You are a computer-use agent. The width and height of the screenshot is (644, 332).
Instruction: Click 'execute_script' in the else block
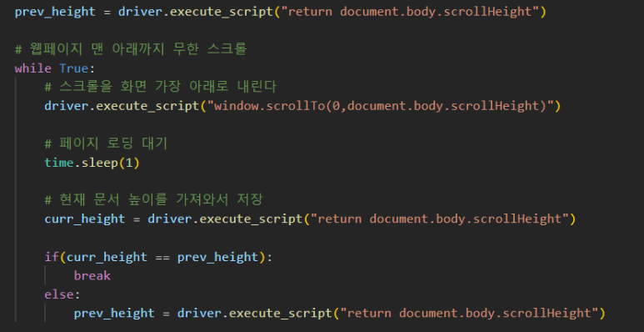280,314
